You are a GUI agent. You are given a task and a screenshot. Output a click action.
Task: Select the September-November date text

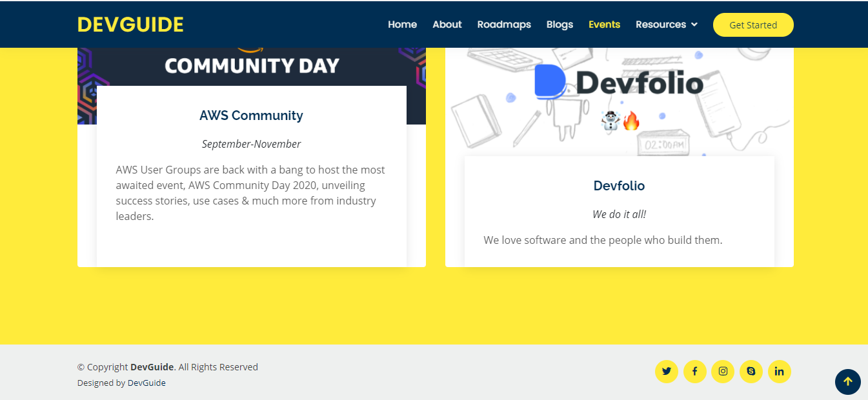point(251,144)
